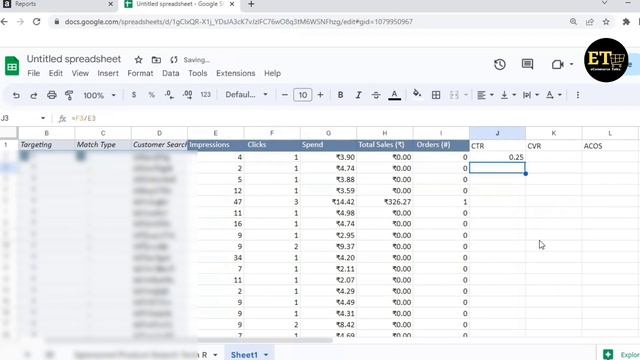Increase font size plus button

[x=320, y=95]
